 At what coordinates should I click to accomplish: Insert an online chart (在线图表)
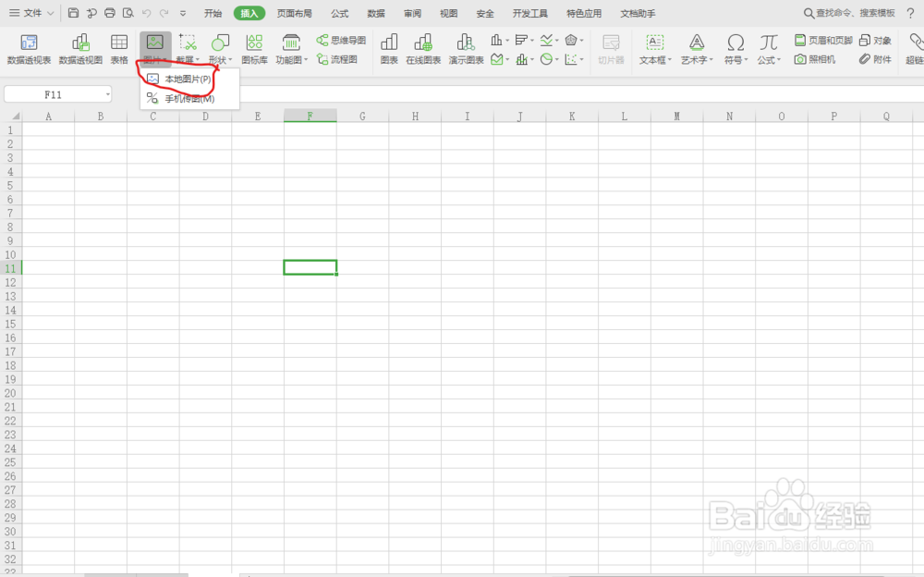423,49
